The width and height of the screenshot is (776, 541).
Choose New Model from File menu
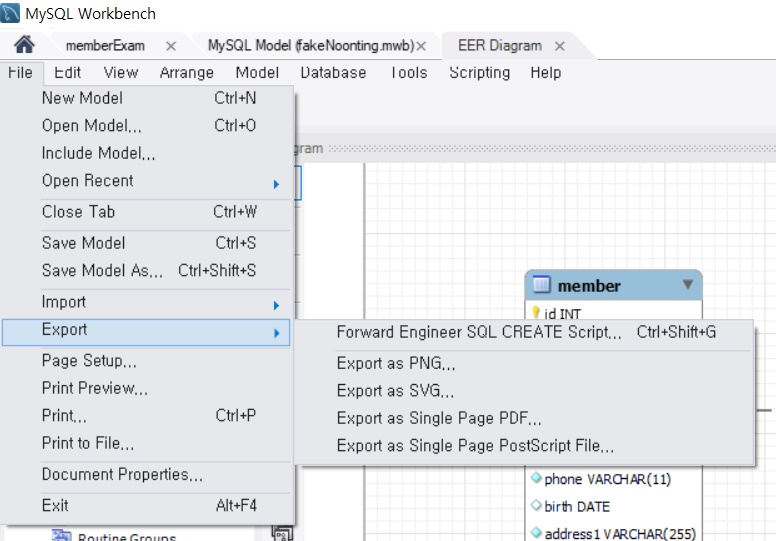(146, 98)
